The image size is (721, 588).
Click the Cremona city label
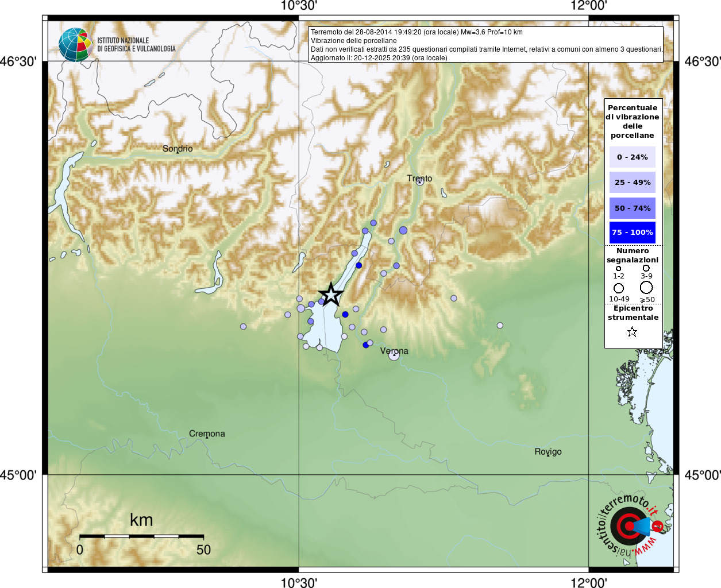tap(207, 434)
